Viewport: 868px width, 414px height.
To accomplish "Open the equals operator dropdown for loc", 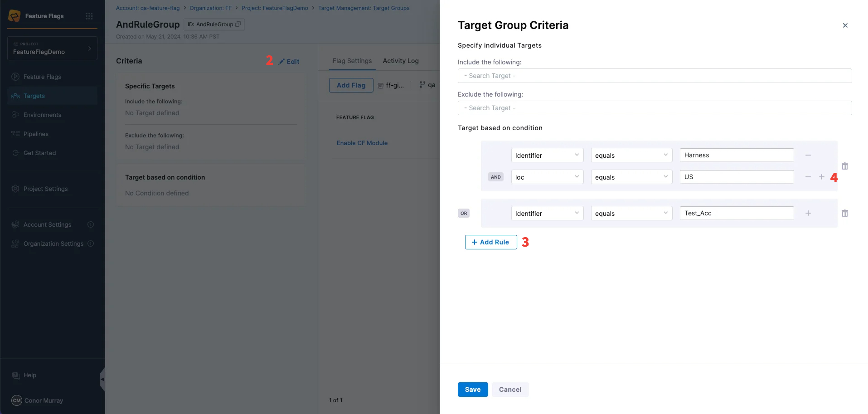I will click(631, 177).
